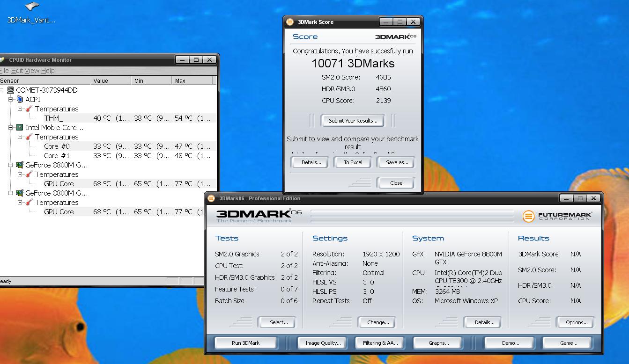
Task: Click Microsoft Windows XP OS text
Action: (x=466, y=301)
